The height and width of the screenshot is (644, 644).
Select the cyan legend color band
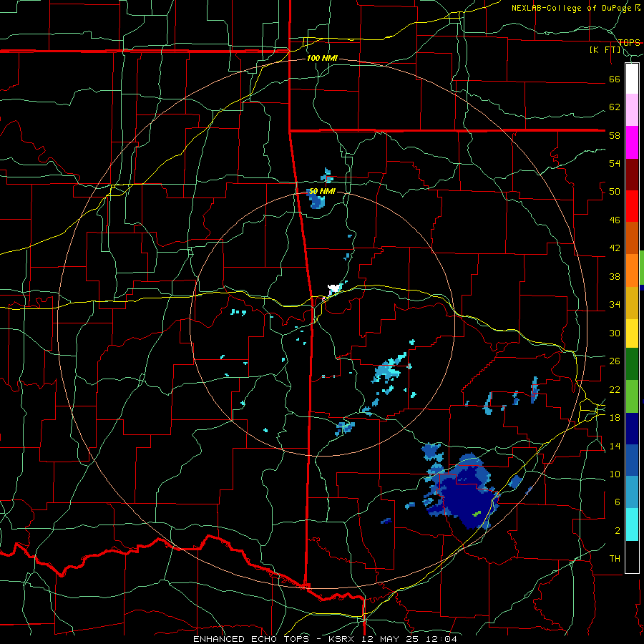tap(632, 525)
